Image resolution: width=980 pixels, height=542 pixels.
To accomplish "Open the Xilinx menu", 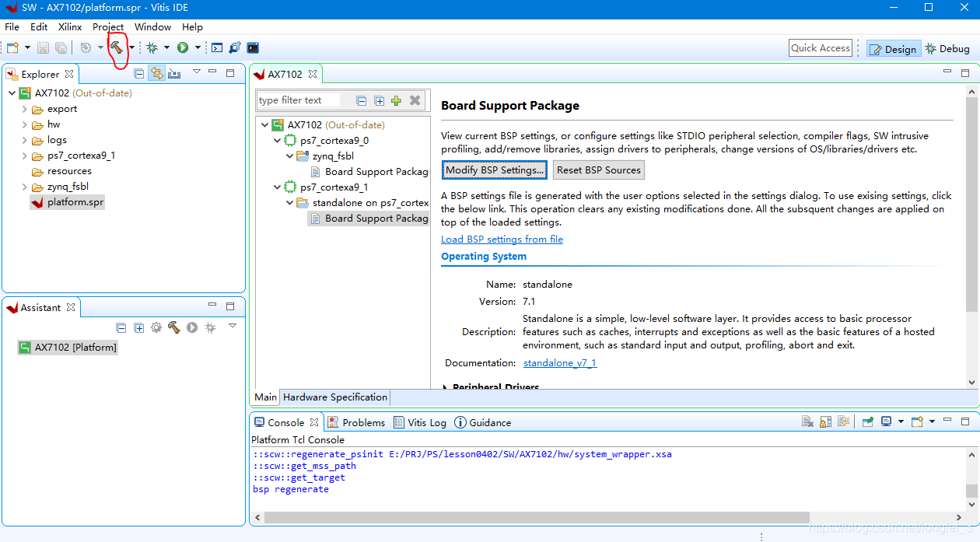I will pyautogui.click(x=70, y=26).
